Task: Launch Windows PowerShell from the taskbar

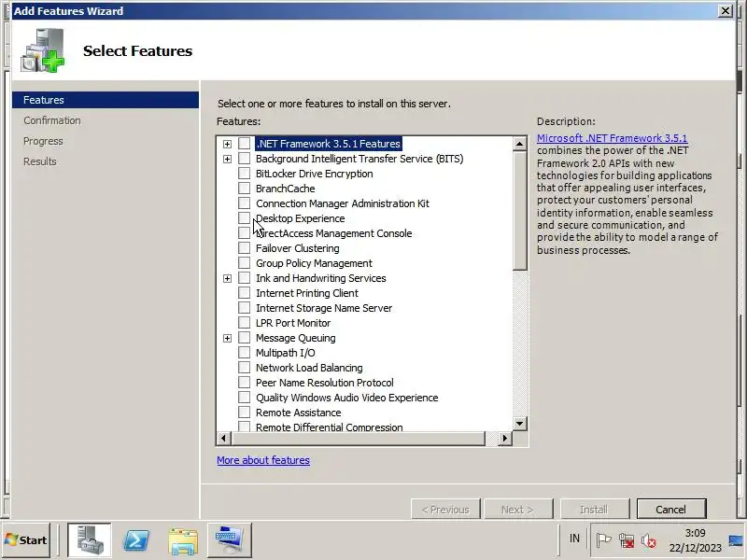Action: pyautogui.click(x=136, y=540)
